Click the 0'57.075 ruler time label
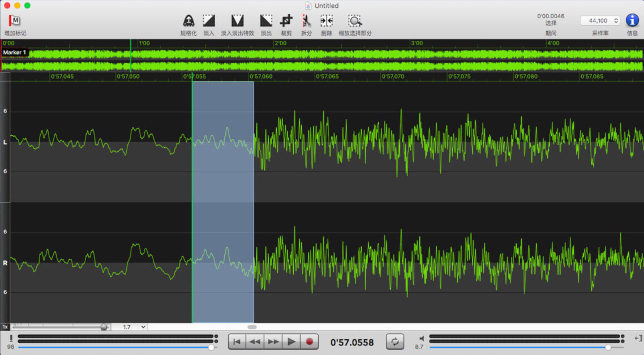This screenshot has width=644, height=355. pos(460,76)
